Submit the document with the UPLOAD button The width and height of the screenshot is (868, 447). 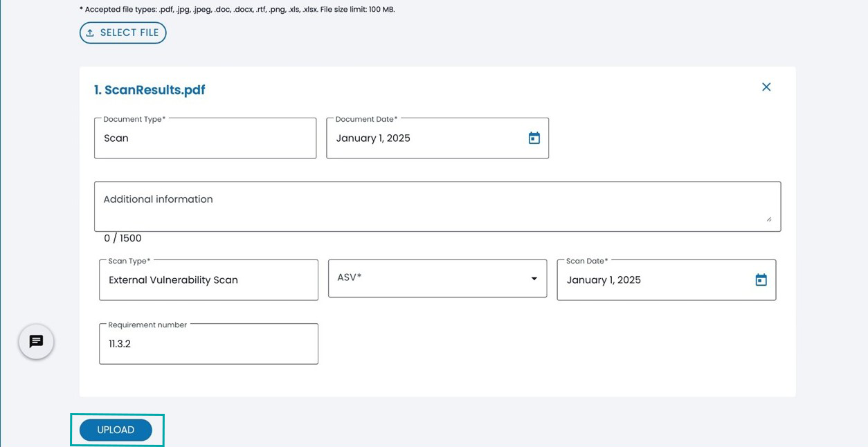pyautogui.click(x=116, y=430)
